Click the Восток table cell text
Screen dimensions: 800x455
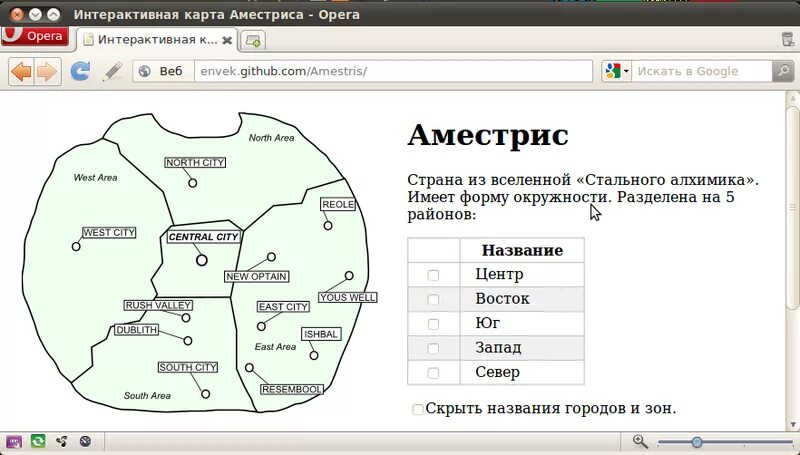[x=502, y=298]
